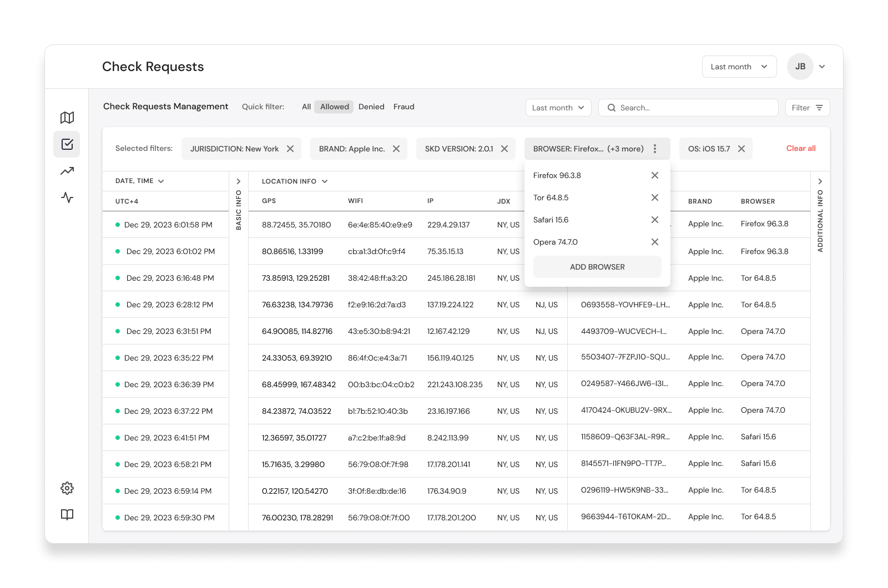
Task: Open management bar Last month dropdown
Action: pyautogui.click(x=558, y=108)
